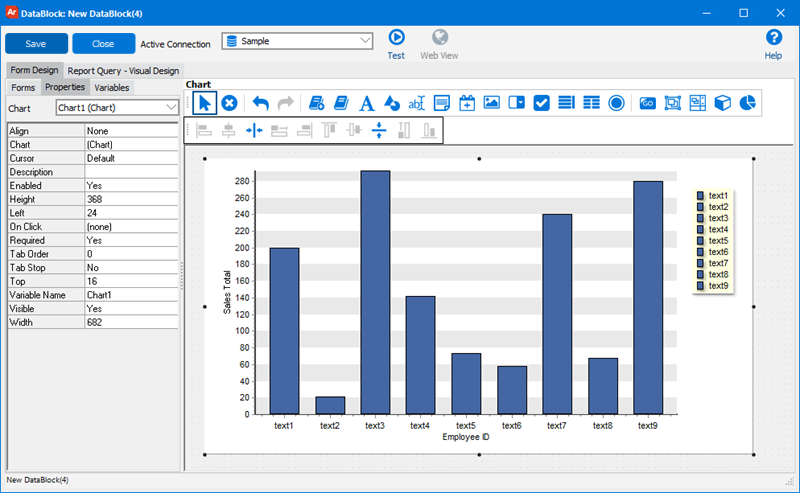Click the center horizontally alignment icon

(254, 130)
